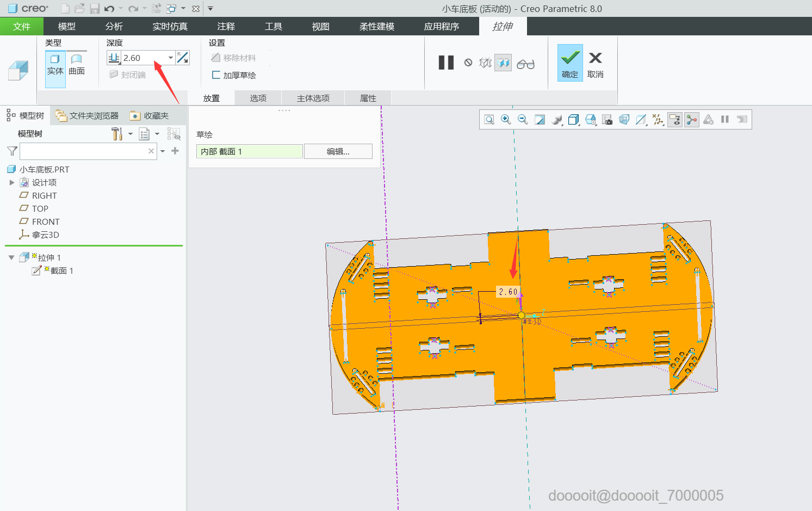Click the Undo arrow in quick toolbar
812x511 pixels.
[109, 9]
